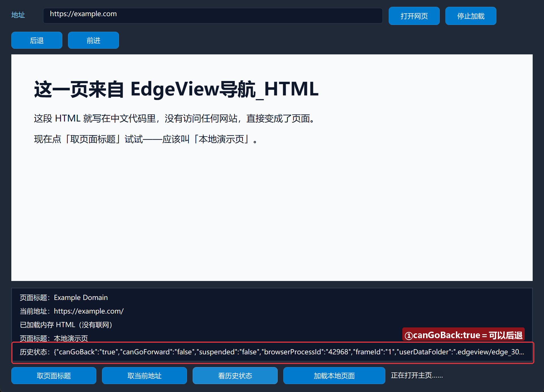
Task: Click the 地址 label
Action: tap(18, 15)
